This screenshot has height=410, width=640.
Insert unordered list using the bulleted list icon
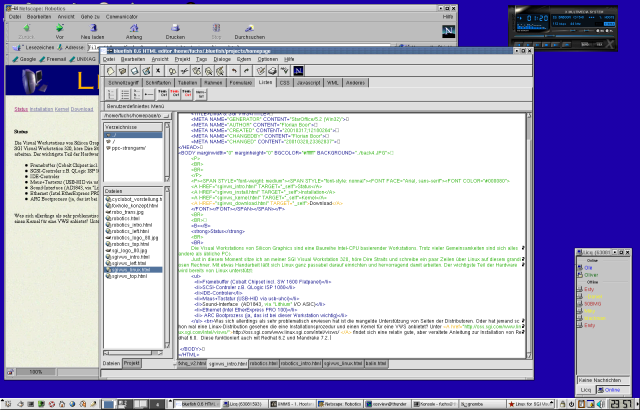[x=125, y=95]
